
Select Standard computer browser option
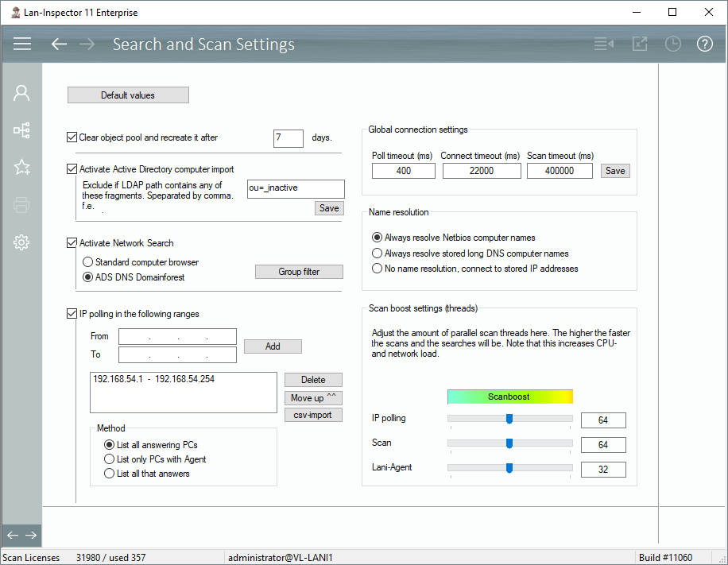[88, 262]
